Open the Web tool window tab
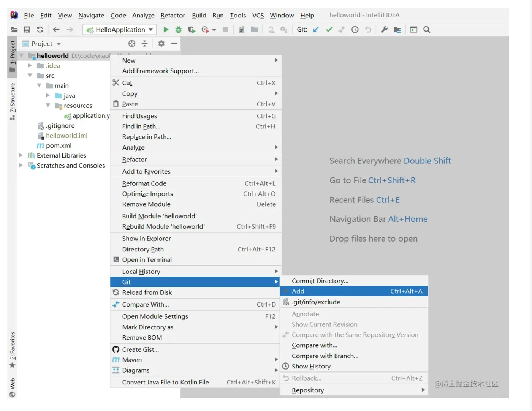 pyautogui.click(x=13, y=387)
